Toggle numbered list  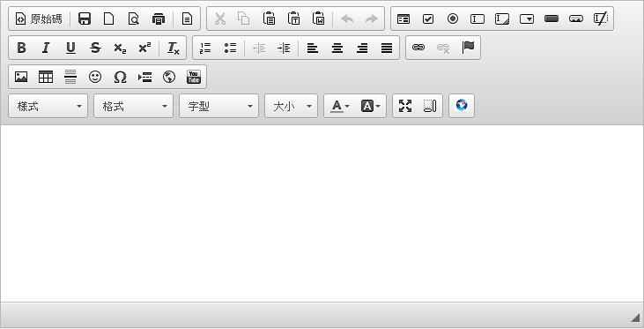(x=205, y=49)
